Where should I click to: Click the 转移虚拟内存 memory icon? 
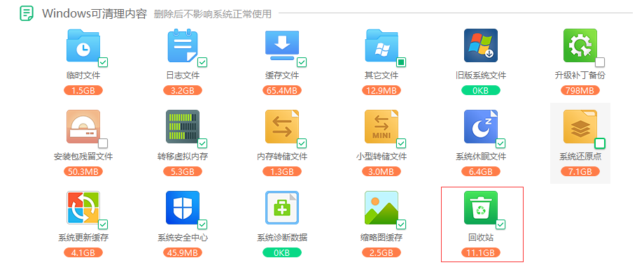point(183,127)
